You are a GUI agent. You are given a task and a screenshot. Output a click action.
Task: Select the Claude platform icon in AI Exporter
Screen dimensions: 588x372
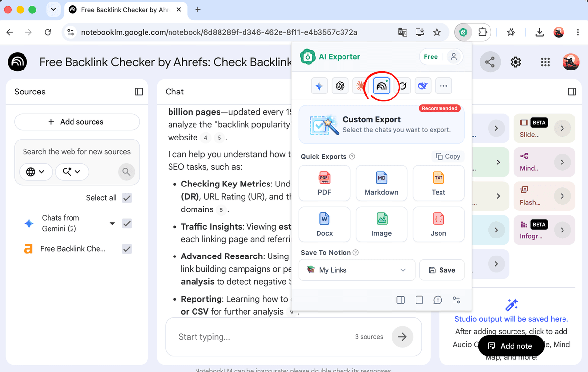point(360,86)
